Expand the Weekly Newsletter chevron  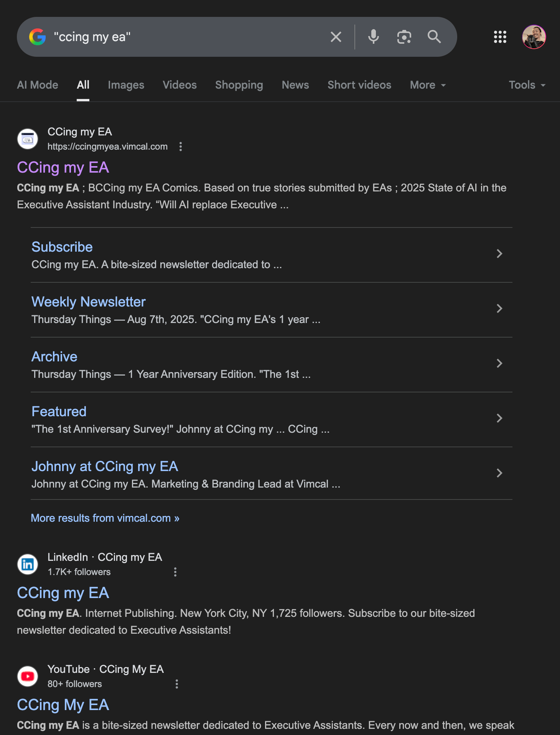click(x=499, y=308)
